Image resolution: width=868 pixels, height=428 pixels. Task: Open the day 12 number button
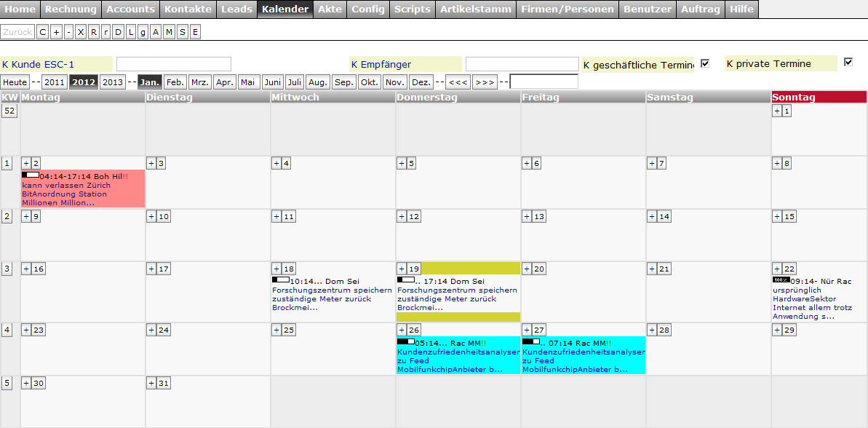click(x=414, y=216)
